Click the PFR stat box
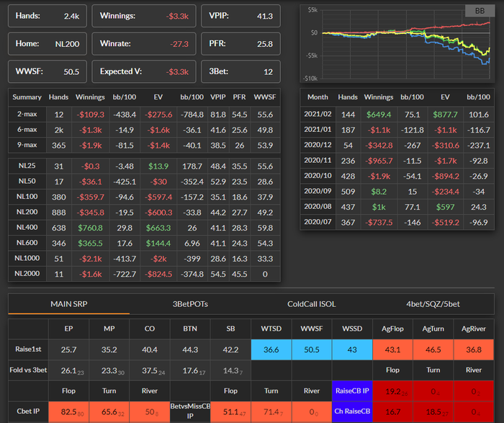The image size is (504, 423). 240,44
